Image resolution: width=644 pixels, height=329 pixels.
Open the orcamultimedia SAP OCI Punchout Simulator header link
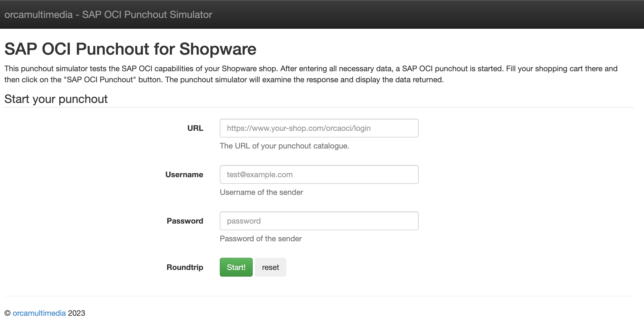point(108,14)
